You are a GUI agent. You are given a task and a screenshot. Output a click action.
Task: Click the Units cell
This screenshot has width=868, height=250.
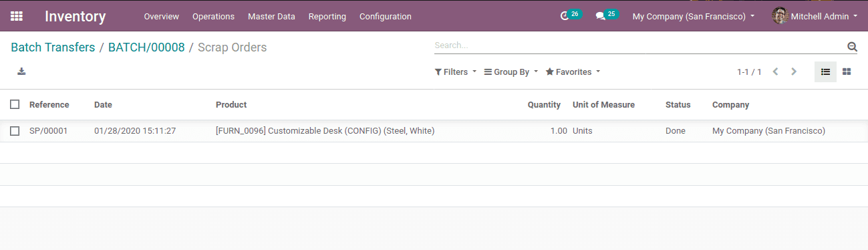[x=583, y=131]
